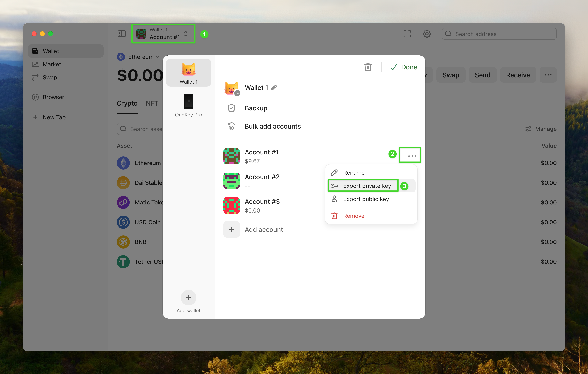Open the Wallet 1 Account #1 selector
This screenshot has width=588, height=374.
pos(163,34)
